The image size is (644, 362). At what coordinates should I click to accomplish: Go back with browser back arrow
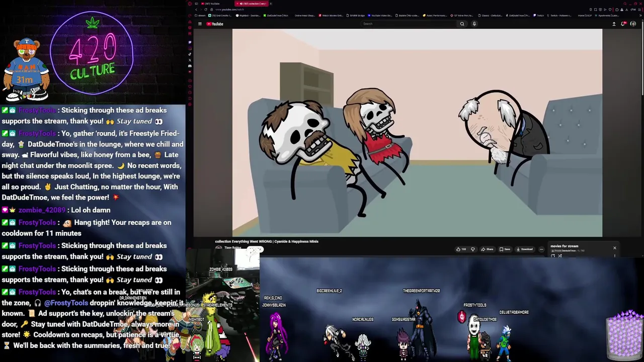(196, 10)
